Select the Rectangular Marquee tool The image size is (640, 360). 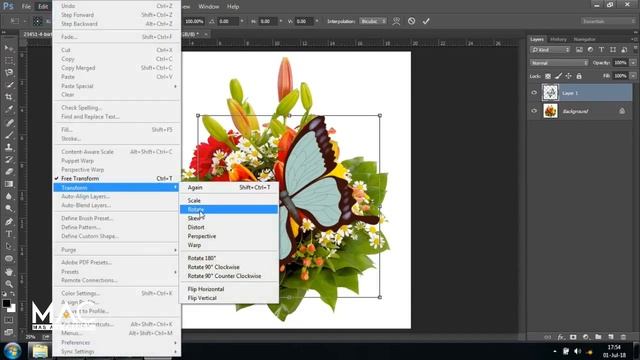coord(9,60)
